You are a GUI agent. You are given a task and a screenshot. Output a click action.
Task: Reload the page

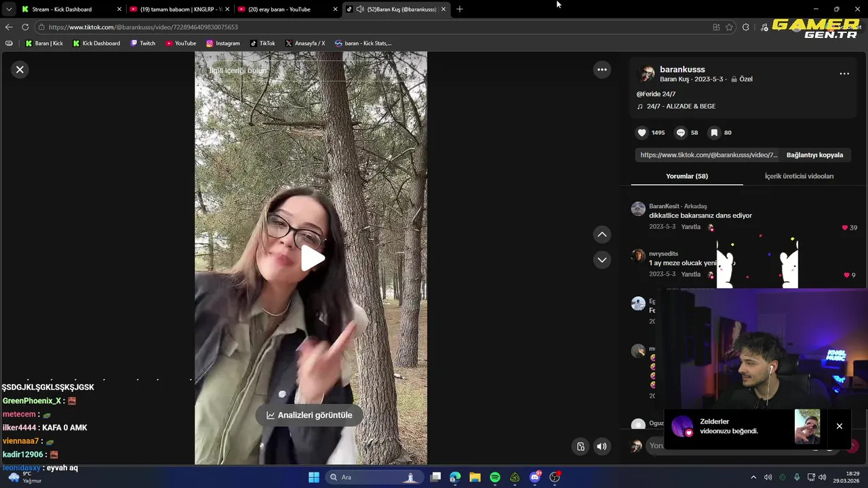tap(25, 27)
